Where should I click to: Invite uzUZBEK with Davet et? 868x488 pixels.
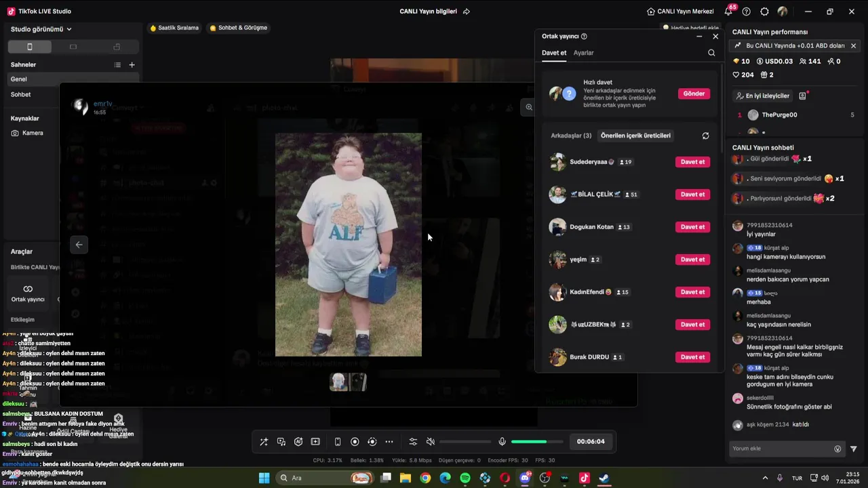coord(692,325)
